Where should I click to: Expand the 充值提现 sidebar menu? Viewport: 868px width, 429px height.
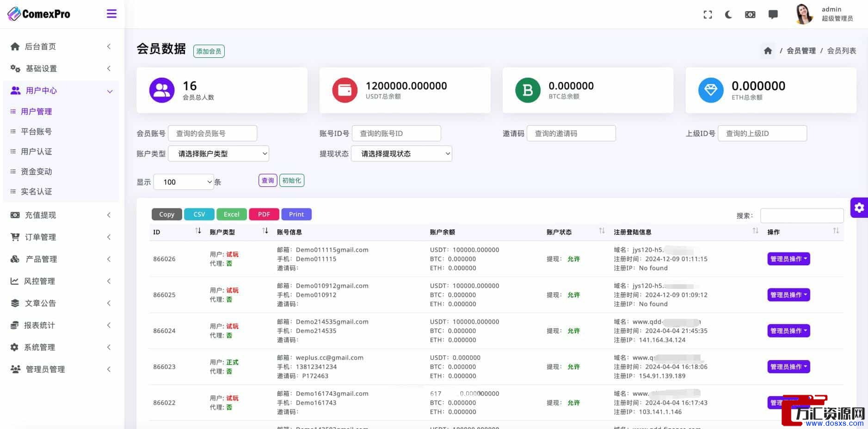(x=61, y=215)
